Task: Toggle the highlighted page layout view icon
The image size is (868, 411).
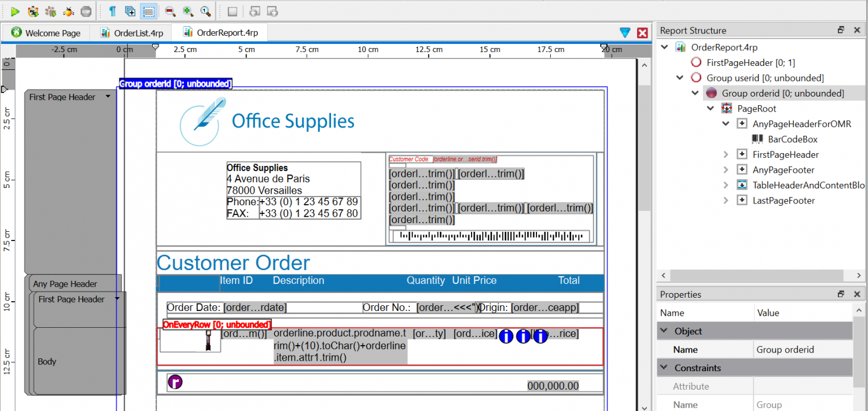Action: point(148,11)
